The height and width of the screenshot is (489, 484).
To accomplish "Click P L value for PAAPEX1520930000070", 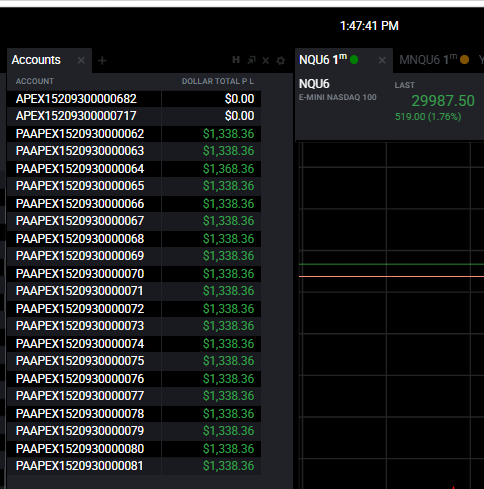I will pos(228,274).
